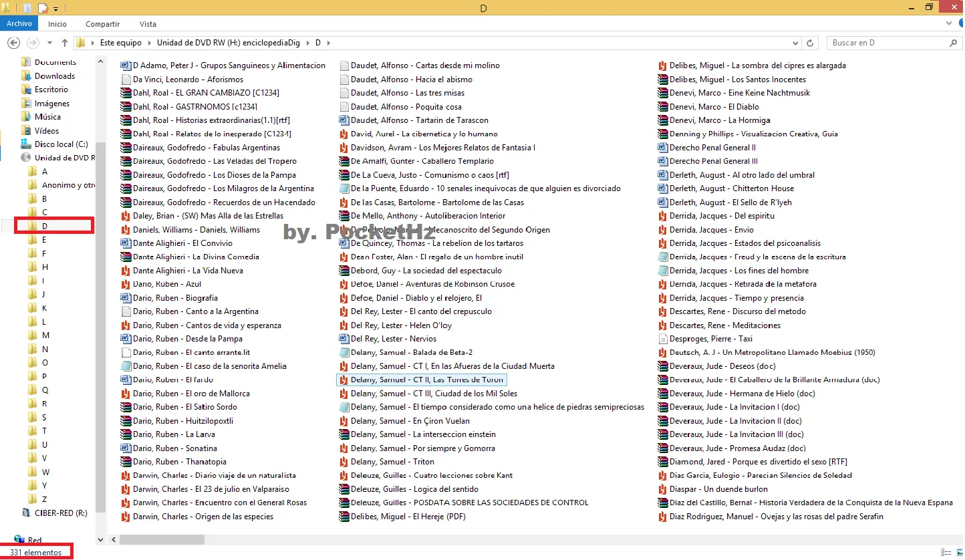Viewport: 965px width, 560px height.
Task: Switch to the Compartir ribbon tab
Action: [103, 24]
